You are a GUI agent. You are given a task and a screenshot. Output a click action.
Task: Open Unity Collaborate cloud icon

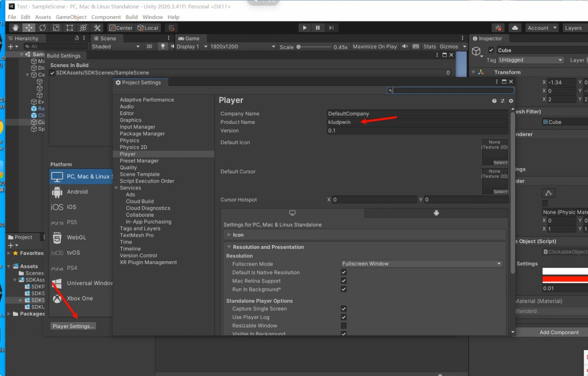[x=515, y=27]
